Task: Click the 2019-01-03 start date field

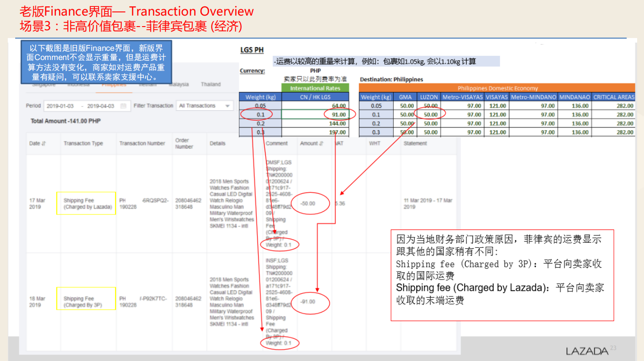Action: pyautogui.click(x=60, y=106)
